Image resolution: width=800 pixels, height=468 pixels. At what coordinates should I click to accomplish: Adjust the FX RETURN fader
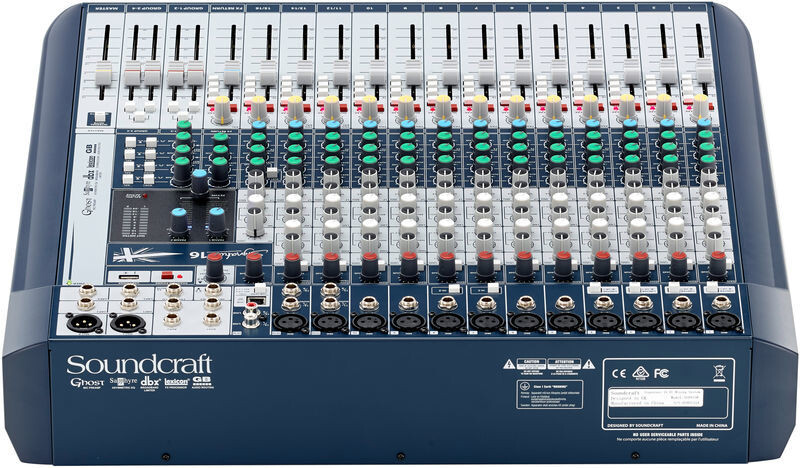coord(232,75)
